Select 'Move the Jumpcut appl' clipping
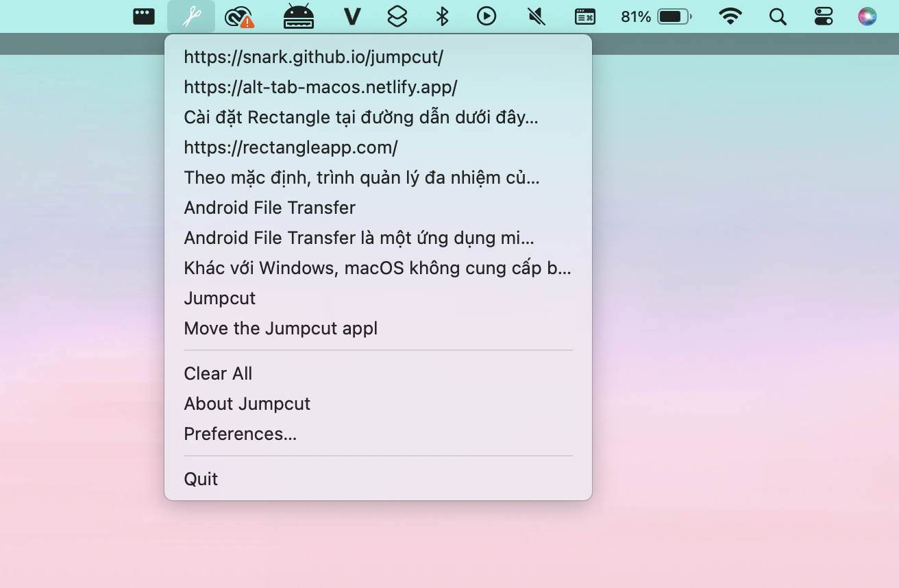899x588 pixels. point(378,328)
